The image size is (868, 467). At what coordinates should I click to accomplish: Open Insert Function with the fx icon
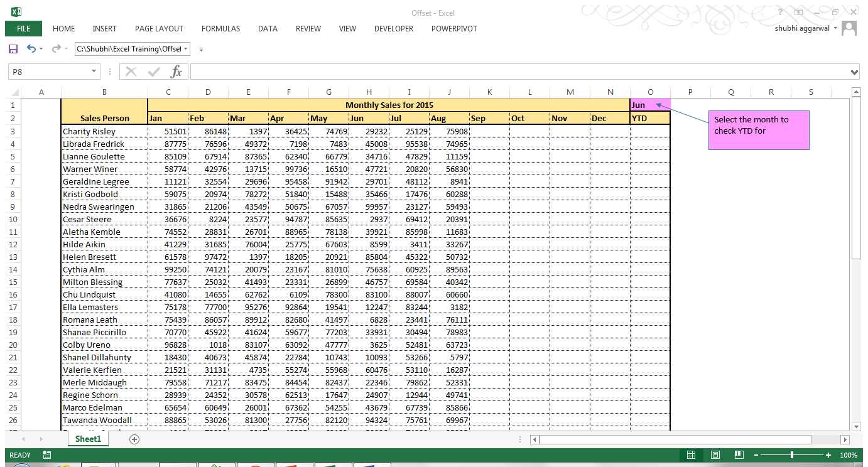coord(176,71)
